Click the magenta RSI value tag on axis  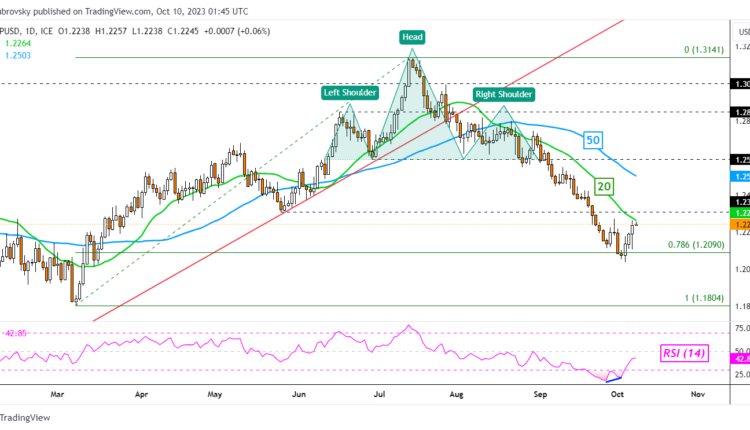(739, 358)
